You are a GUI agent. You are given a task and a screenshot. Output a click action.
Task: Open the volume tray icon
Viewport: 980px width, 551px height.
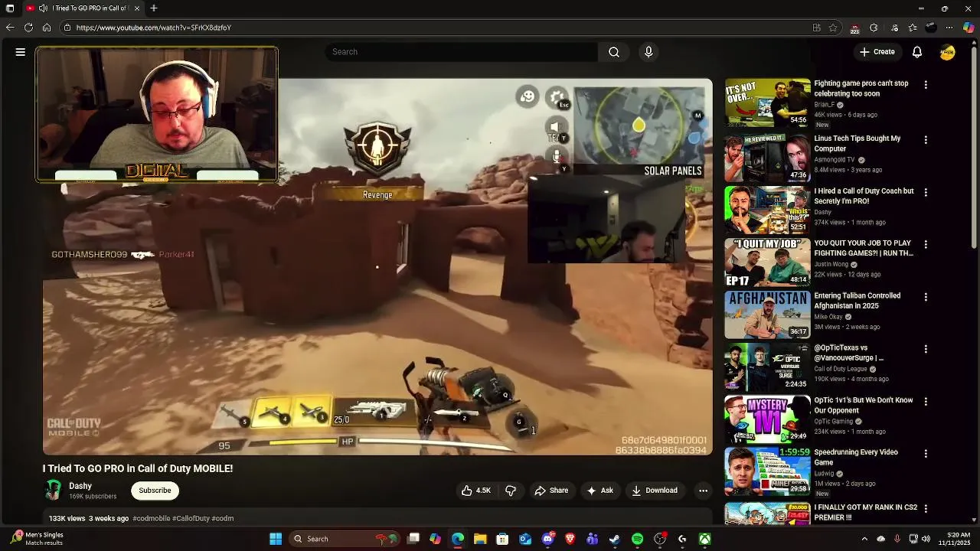click(x=926, y=539)
